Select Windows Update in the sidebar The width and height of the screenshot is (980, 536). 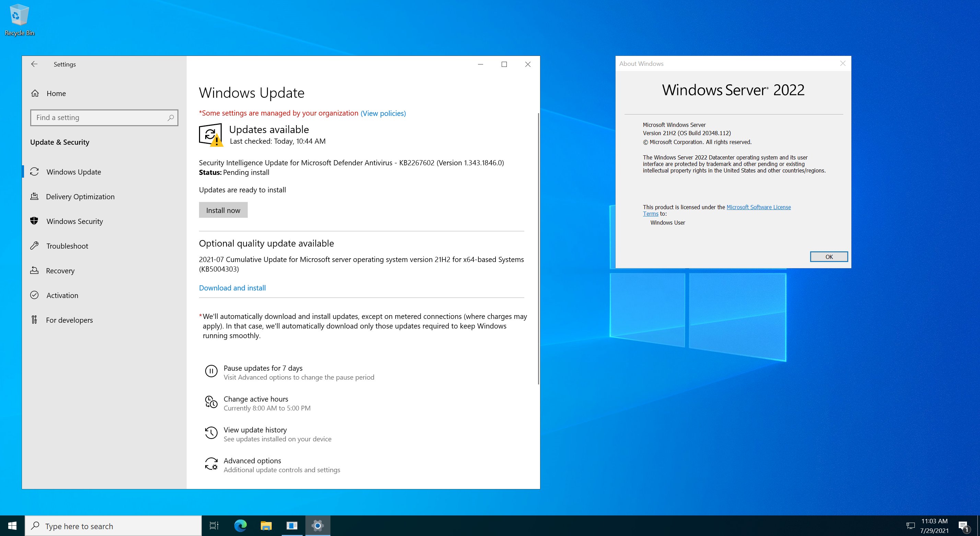tap(35, 171)
